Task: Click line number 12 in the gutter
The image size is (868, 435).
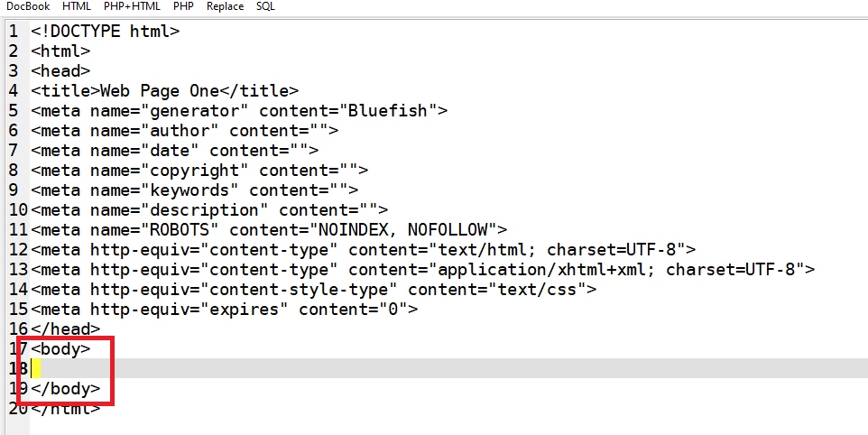Action: (18, 249)
